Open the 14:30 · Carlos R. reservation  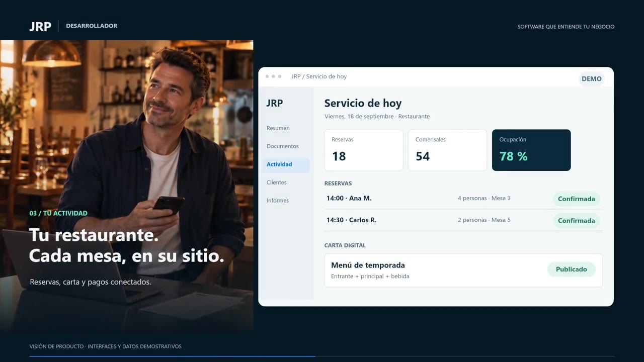click(x=463, y=220)
